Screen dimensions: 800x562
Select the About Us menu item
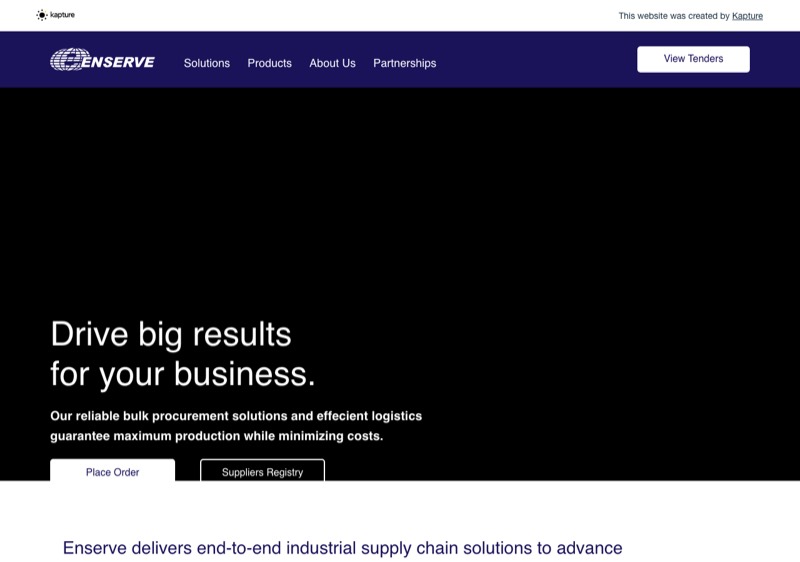[x=332, y=63]
